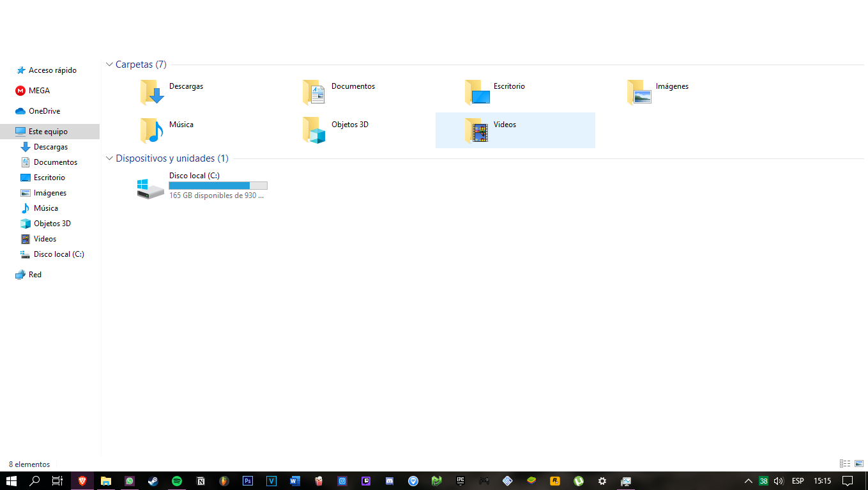This screenshot has height=490, width=868.
Task: Launch FL Studio from the taskbar
Action: pos(224,480)
